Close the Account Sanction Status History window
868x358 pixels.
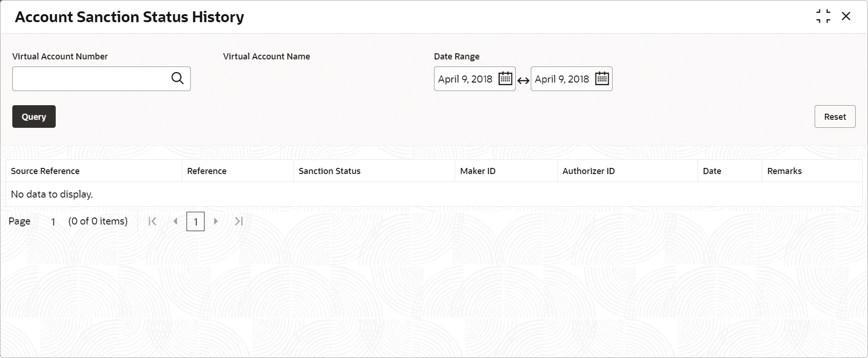point(846,17)
